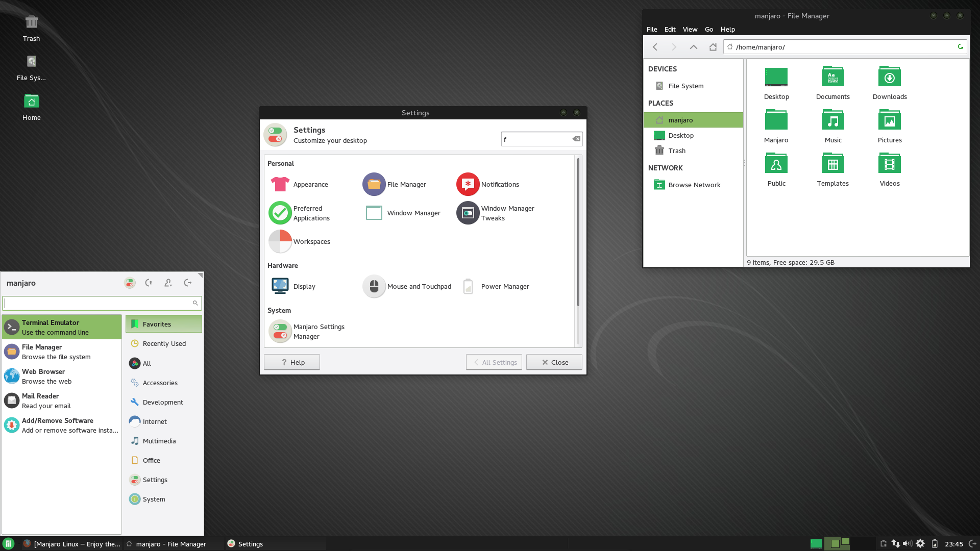Open File System desktop icon
This screenshot has height=551, width=980.
point(31,68)
